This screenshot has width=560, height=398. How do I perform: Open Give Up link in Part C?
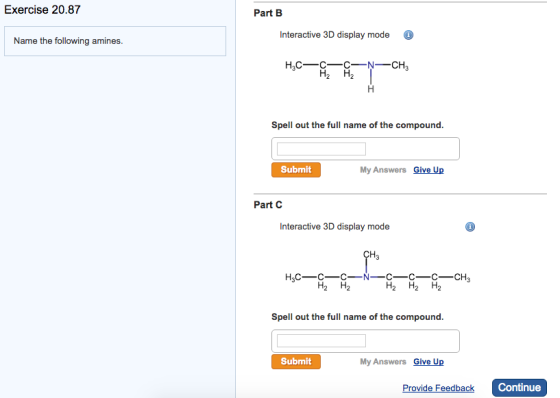(429, 362)
